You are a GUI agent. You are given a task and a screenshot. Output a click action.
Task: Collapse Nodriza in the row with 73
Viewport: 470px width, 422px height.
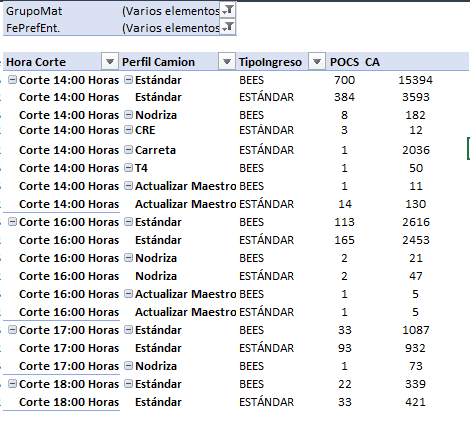(x=128, y=366)
